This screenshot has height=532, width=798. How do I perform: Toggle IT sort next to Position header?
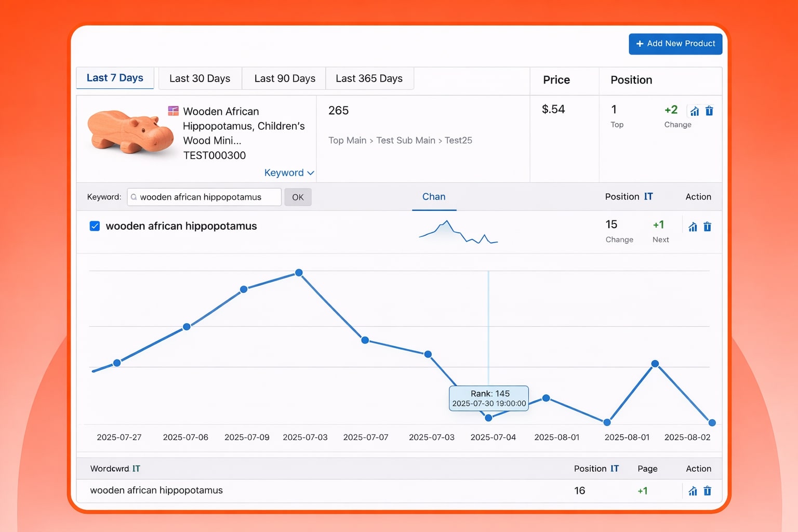tap(648, 196)
